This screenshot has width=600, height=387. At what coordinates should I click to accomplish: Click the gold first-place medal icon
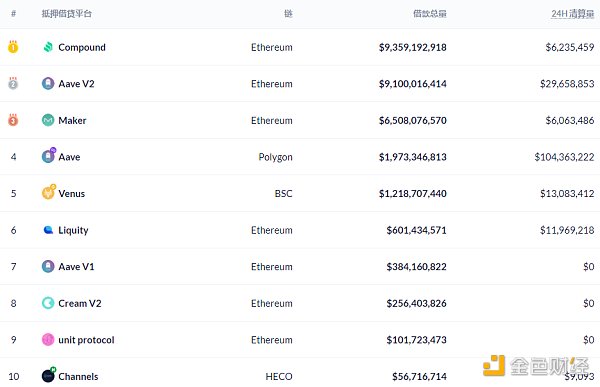[x=13, y=47]
